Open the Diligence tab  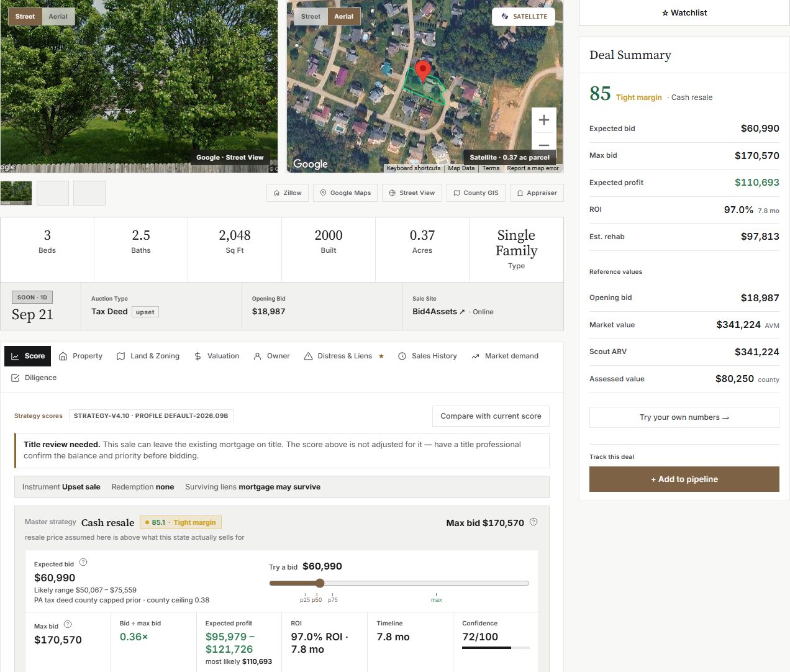(x=34, y=378)
